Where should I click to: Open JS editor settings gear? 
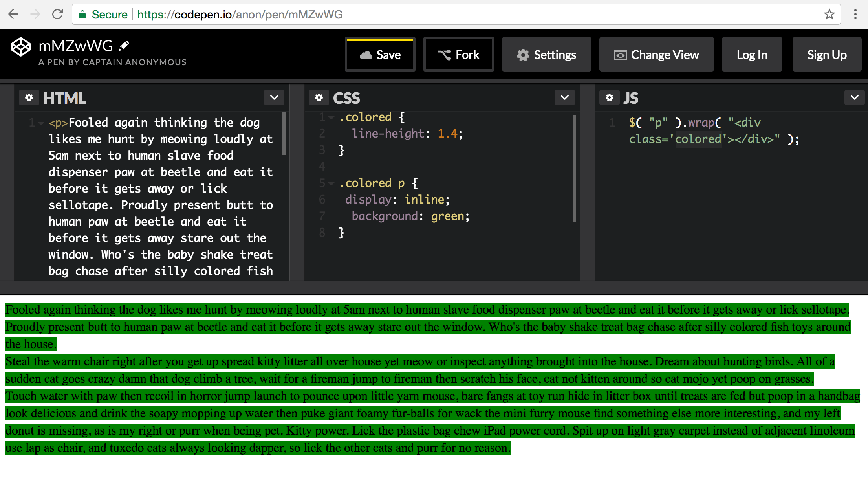610,97
